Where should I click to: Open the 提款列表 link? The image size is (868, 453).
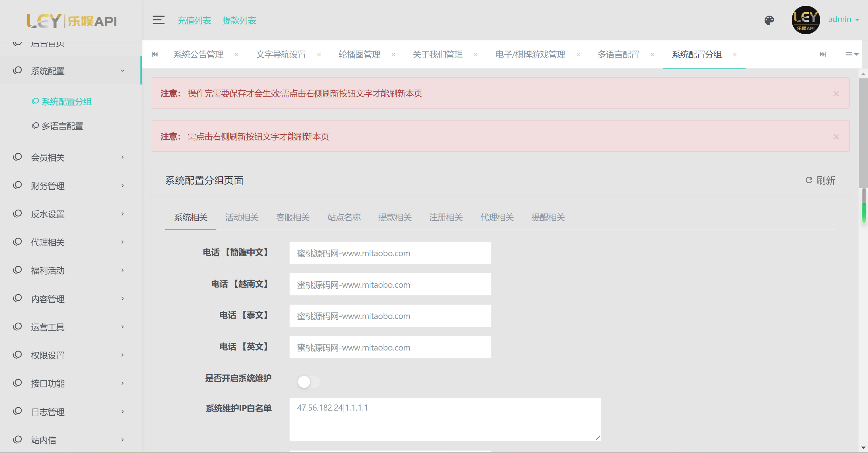click(x=239, y=20)
